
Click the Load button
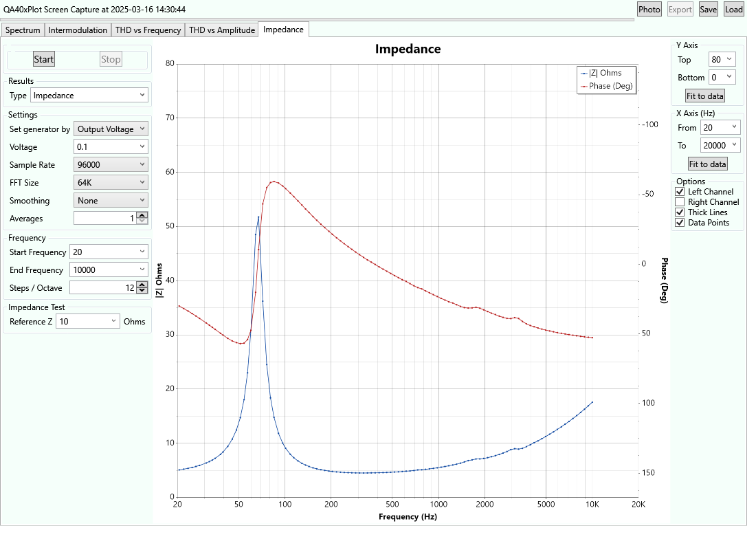(734, 9)
